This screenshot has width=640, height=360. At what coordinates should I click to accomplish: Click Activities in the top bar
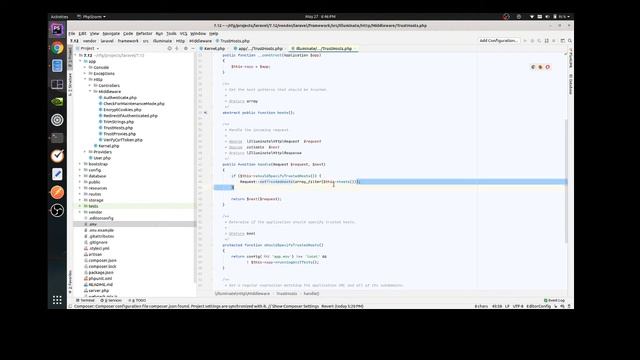click(x=60, y=17)
